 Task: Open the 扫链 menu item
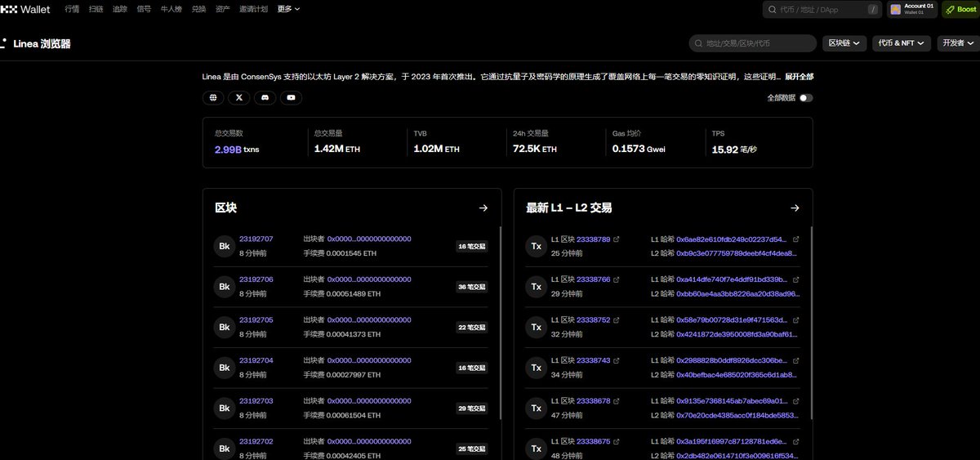[x=96, y=9]
